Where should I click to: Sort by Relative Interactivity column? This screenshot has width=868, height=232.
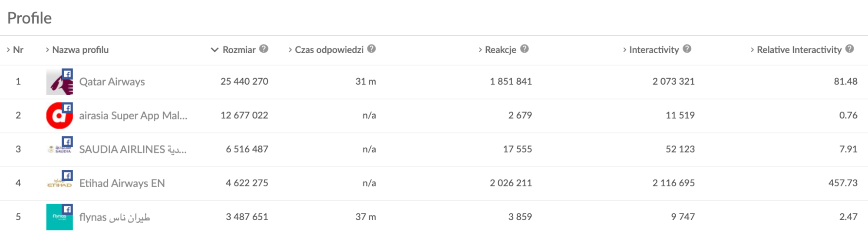coord(799,50)
